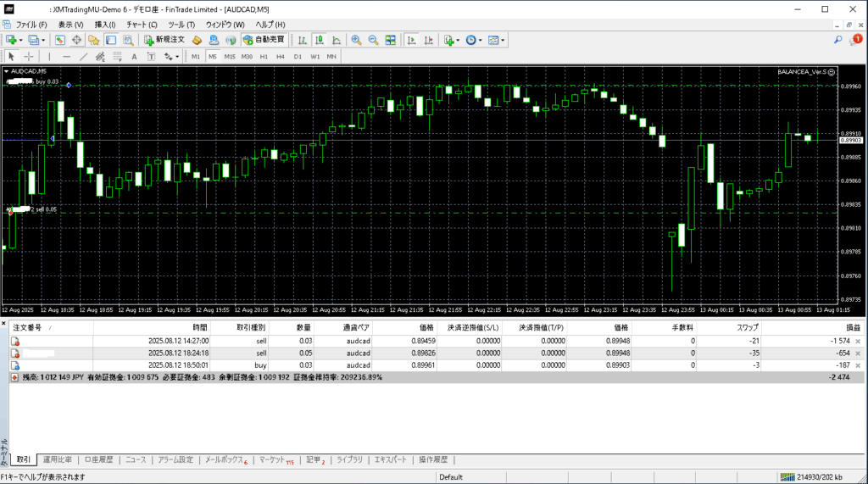This screenshot has width=868, height=484.
Task: Open the ウィンドウ (W) menu
Action: (x=225, y=25)
